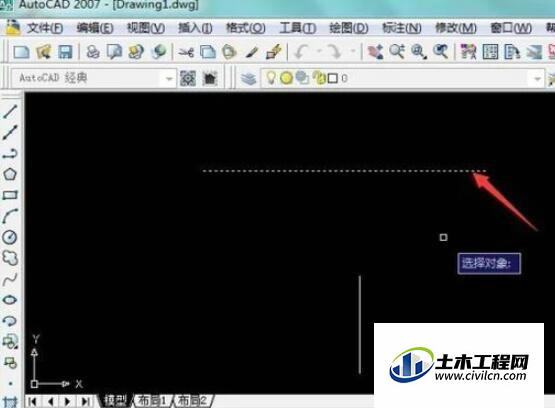Click the 3D DWF globe icon
Viewport: 555px width, 408px height.
click(159, 52)
